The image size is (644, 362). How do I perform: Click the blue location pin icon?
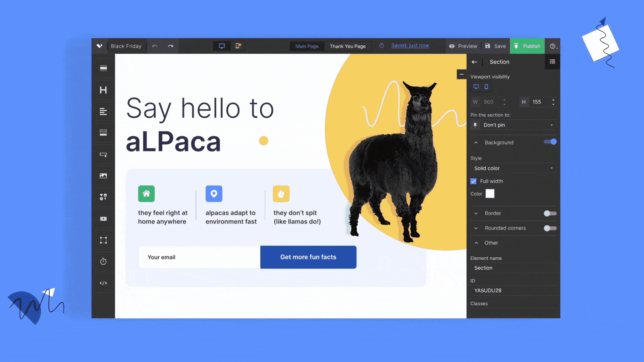click(x=214, y=194)
